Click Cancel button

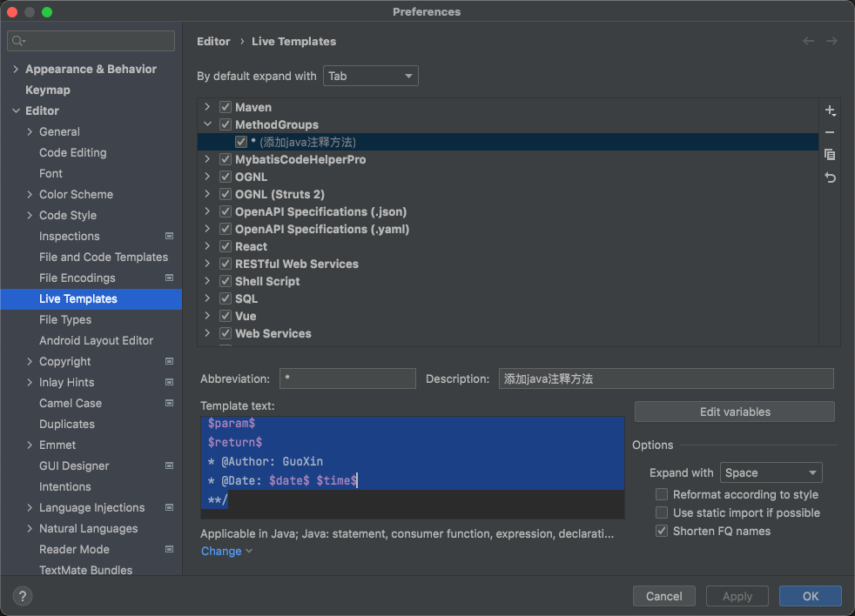pos(663,596)
